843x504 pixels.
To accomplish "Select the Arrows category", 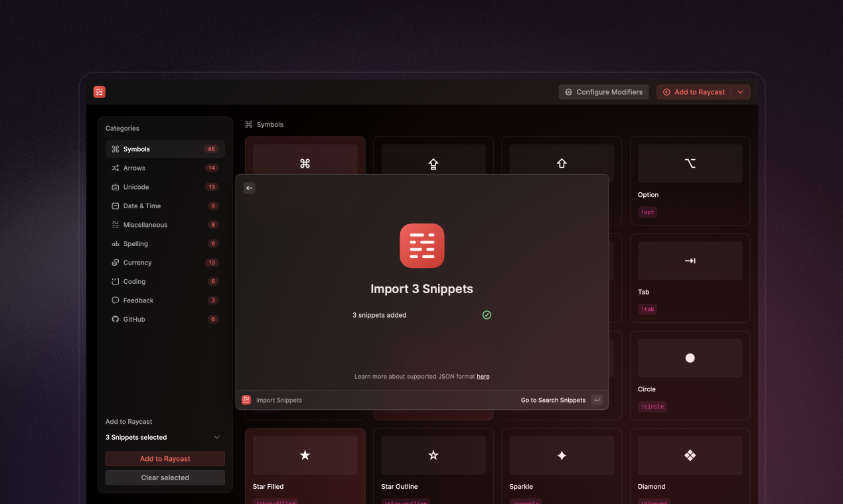I will pos(165,168).
